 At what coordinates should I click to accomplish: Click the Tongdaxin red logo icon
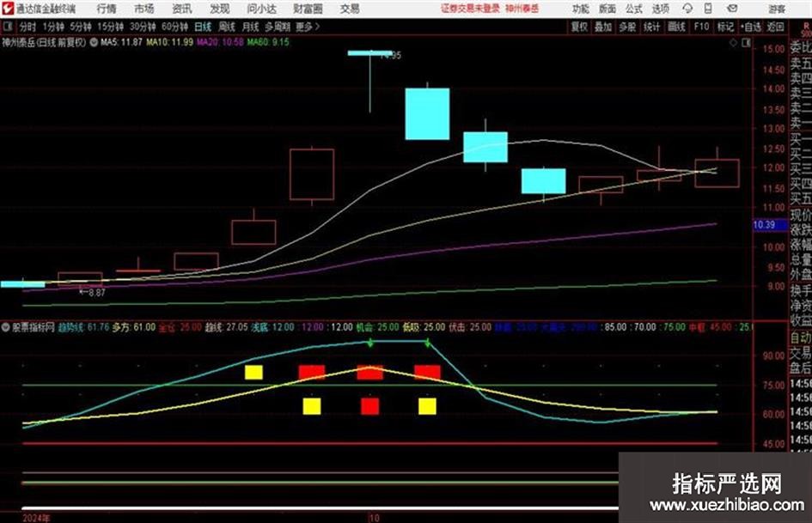7,9
